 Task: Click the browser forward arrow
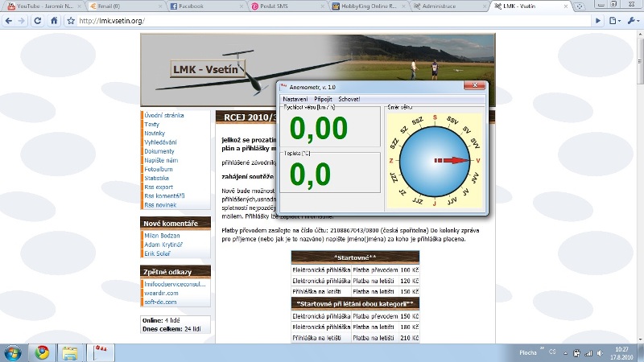22,21
